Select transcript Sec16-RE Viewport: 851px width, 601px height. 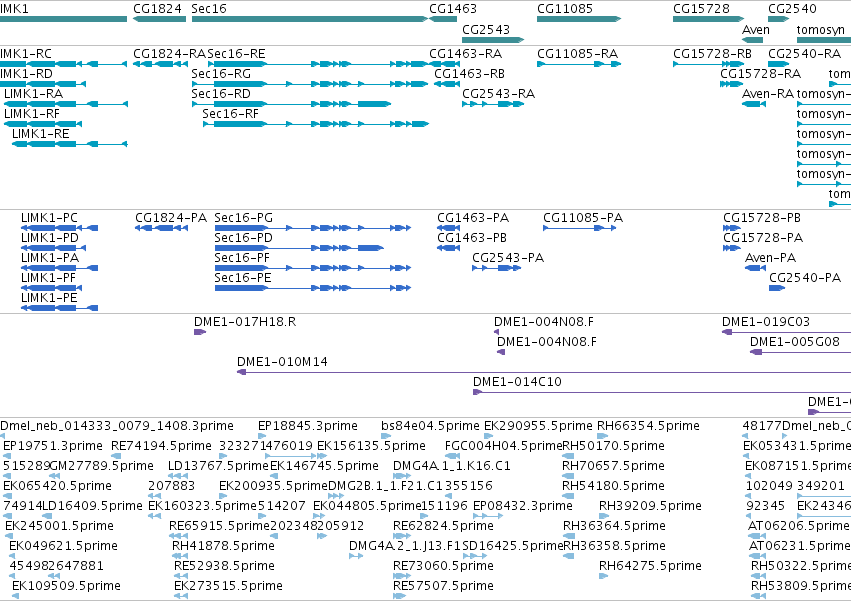[x=237, y=54]
